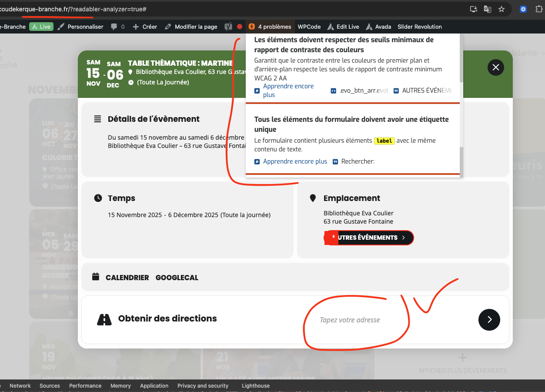545x392 pixels.
Task: Open the Créer dropdown in admin bar
Action: point(145,27)
